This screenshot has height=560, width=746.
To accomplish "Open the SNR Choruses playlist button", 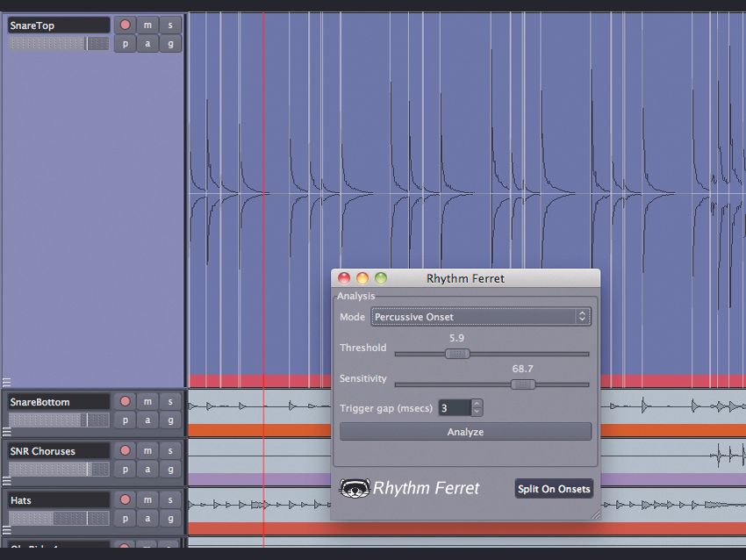I will point(126,469).
